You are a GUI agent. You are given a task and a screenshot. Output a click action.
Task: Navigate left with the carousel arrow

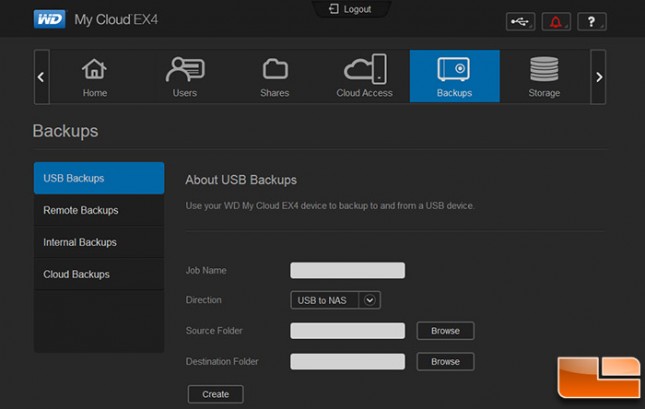41,77
